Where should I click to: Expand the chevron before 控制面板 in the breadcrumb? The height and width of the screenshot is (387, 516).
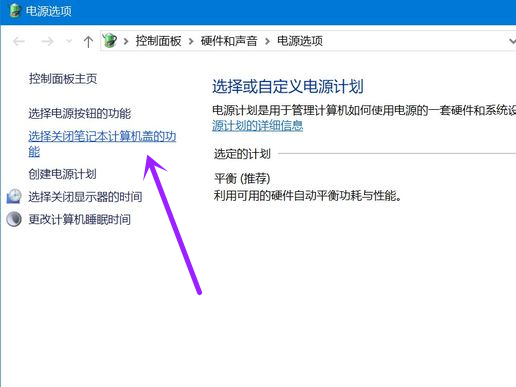pos(126,41)
